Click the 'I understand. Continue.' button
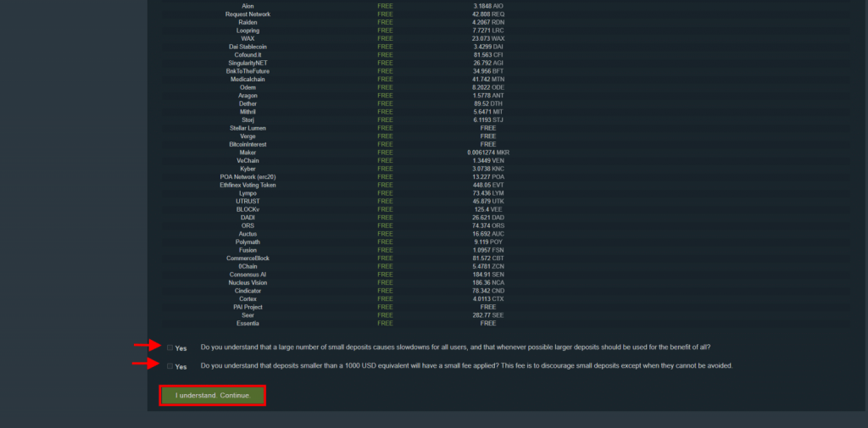 [213, 396]
